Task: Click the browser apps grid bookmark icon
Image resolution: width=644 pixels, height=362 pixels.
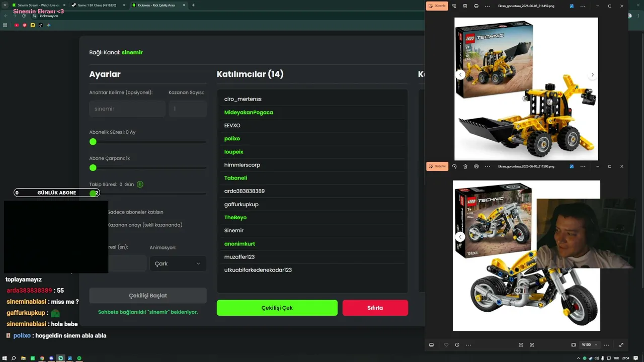Action: [6, 25]
